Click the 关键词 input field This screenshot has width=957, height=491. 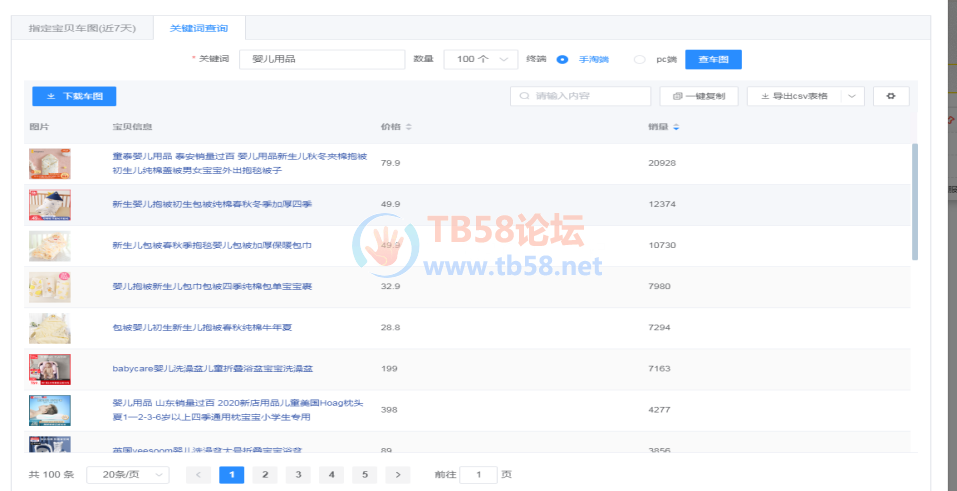click(x=320, y=60)
